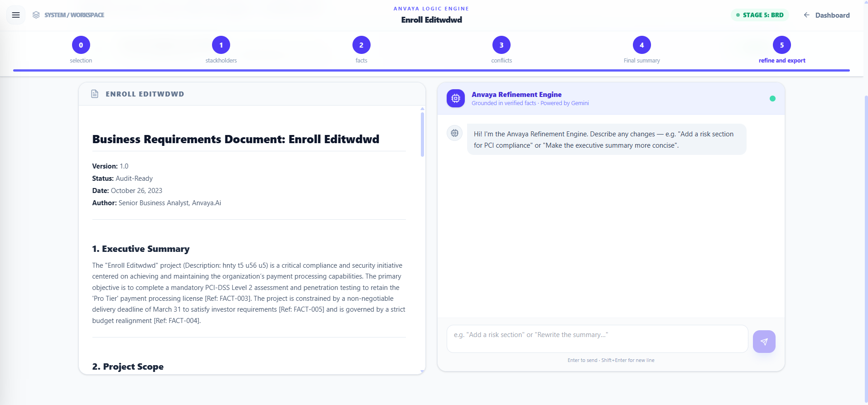This screenshot has width=868, height=405.
Task: Click the Enroll Editwdwd page title
Action: coord(432,19)
